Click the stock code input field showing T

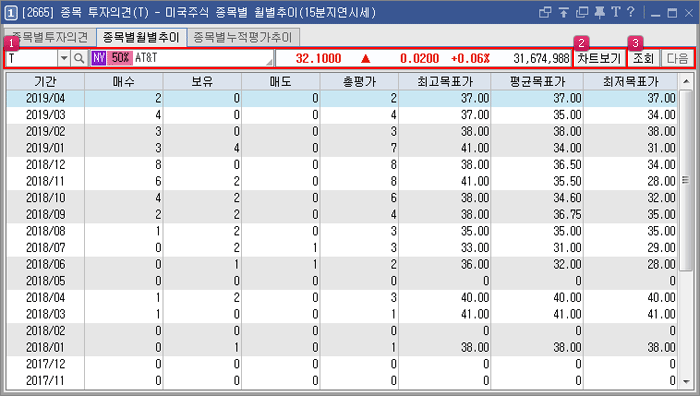click(x=32, y=58)
